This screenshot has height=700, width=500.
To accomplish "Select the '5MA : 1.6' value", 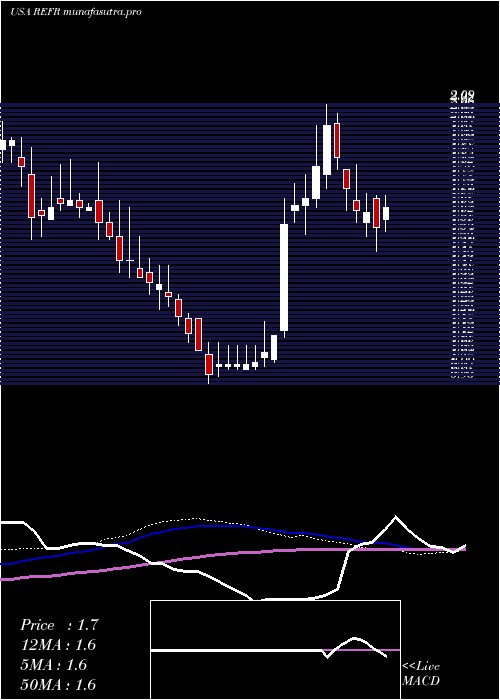I will [54, 665].
